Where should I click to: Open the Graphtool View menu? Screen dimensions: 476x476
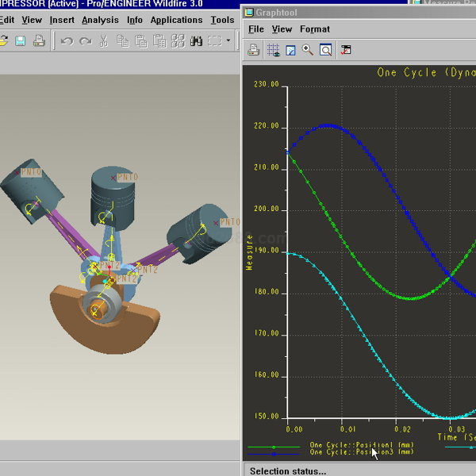(282, 29)
